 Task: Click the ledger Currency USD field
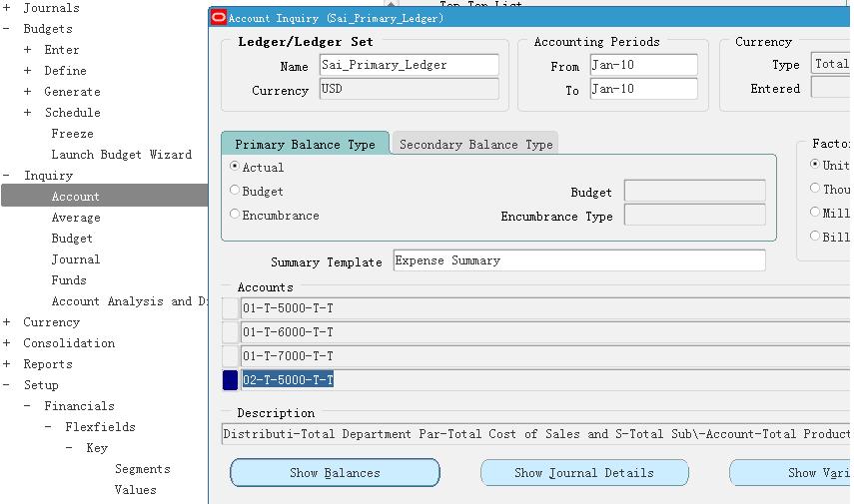point(410,89)
